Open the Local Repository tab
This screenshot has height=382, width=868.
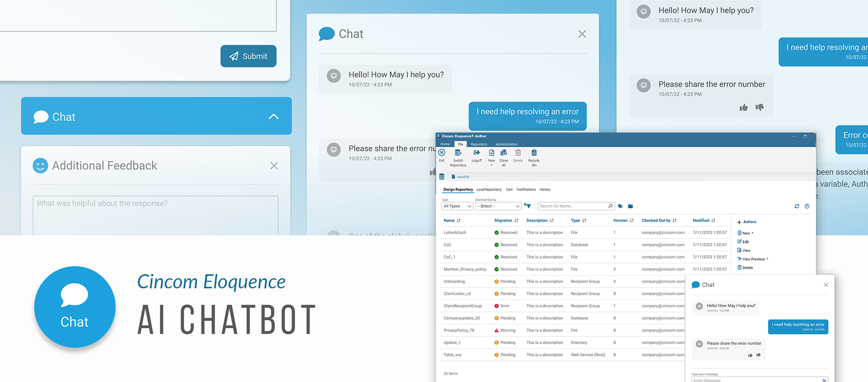point(489,190)
